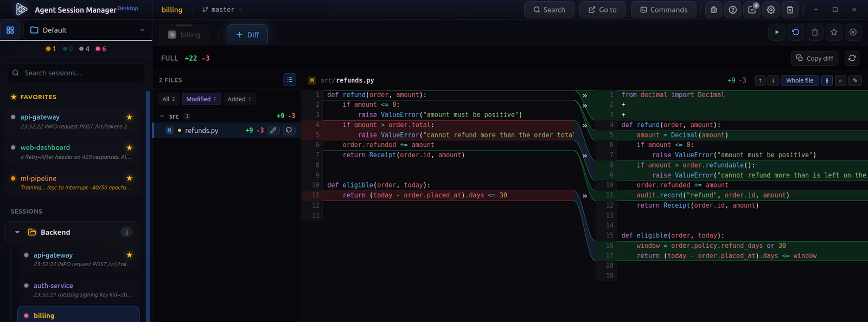Edit refunds.py with the pencil icon in file row
Image resolution: width=868 pixels, height=322 pixels.
pos(273,130)
